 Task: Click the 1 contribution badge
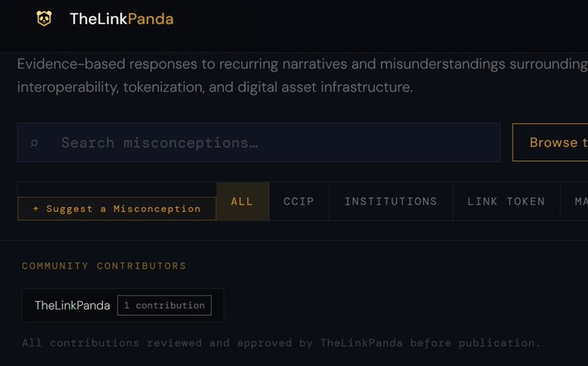coord(164,305)
